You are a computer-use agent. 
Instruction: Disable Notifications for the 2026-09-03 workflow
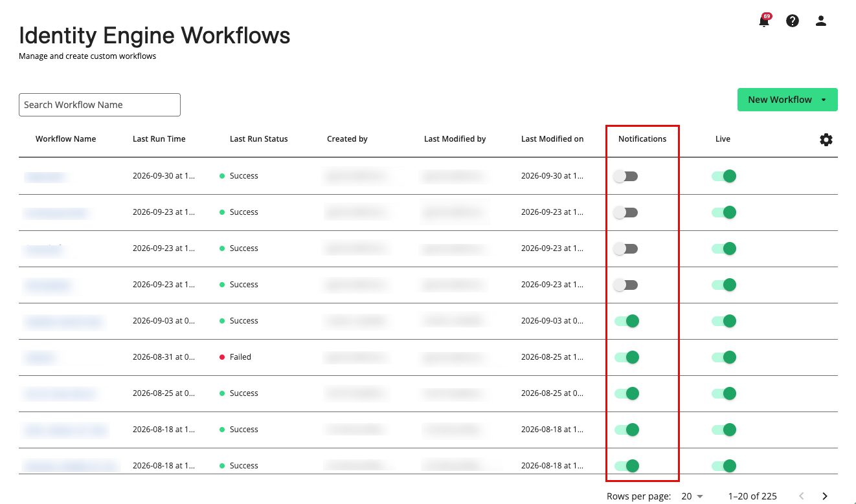(627, 321)
